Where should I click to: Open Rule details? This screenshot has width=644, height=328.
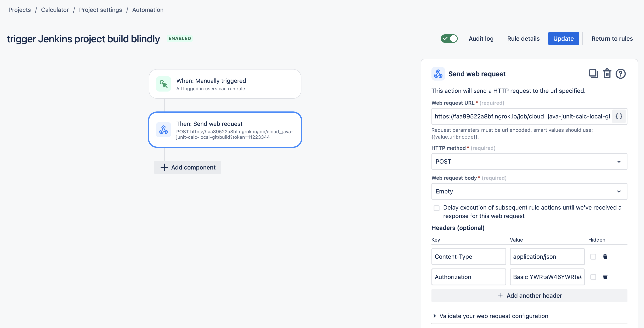523,39
